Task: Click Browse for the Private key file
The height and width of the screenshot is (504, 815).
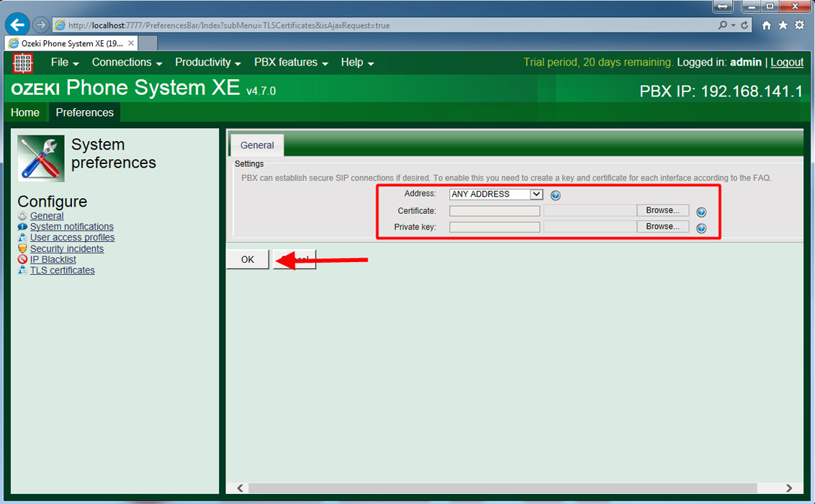Action: click(662, 227)
